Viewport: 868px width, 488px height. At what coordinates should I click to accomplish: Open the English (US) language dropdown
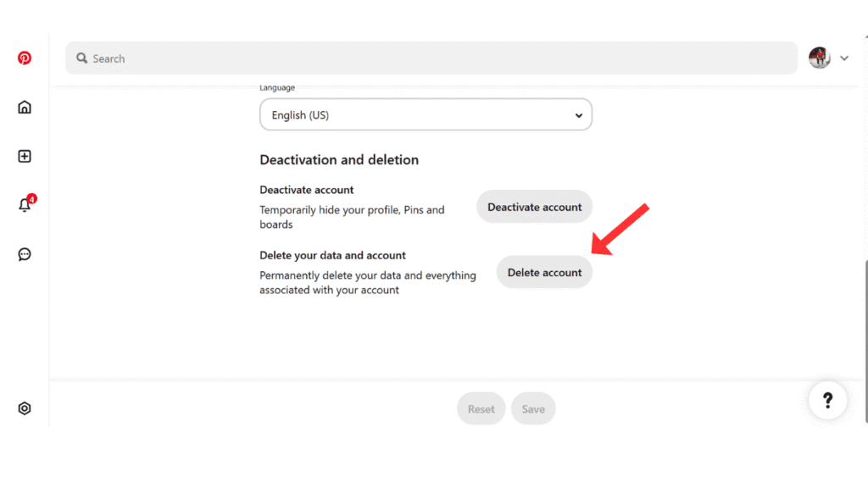pyautogui.click(x=426, y=115)
